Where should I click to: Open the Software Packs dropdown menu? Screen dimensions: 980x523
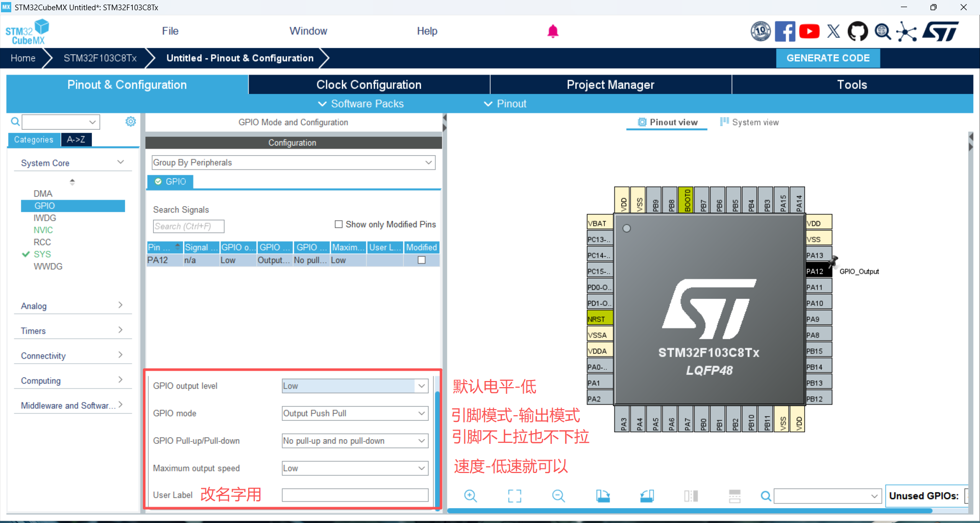pyautogui.click(x=361, y=104)
